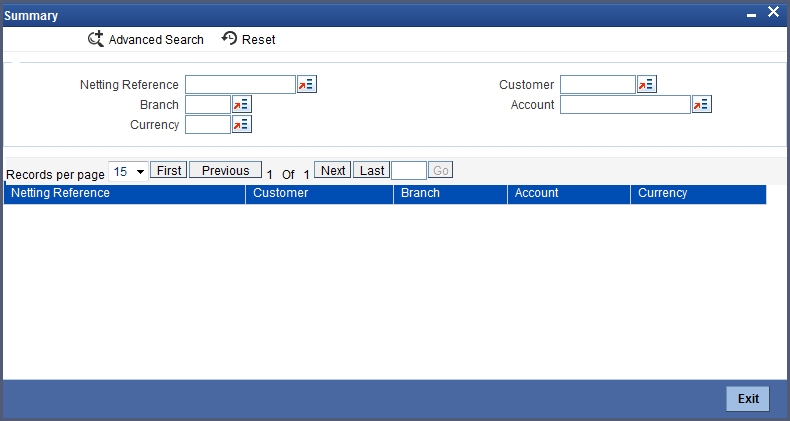The width and height of the screenshot is (790, 421).
Task: Open the Account lookup list icon
Action: click(702, 105)
